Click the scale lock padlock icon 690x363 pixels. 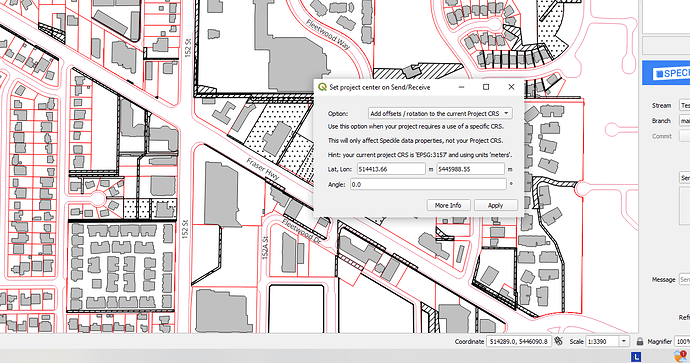click(x=640, y=341)
